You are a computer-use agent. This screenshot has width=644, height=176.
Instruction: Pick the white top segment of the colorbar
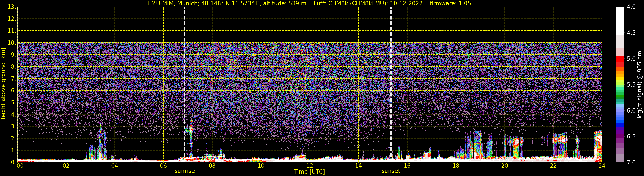[620, 21]
